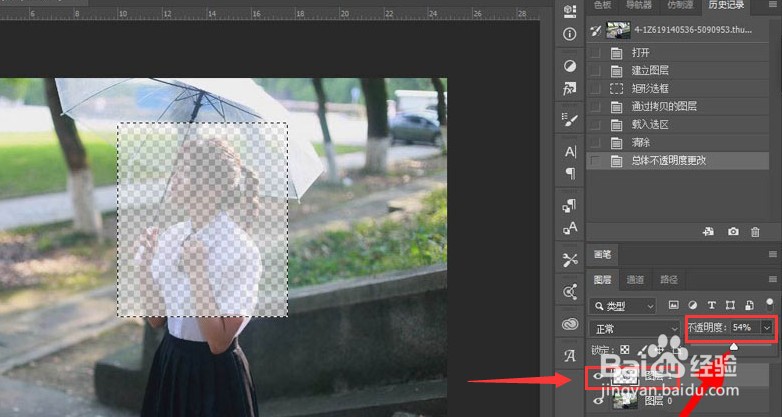Viewport: 782px width, 417px height.
Task: Lock transparent pixels checkerboard icon
Action: pyautogui.click(x=624, y=350)
